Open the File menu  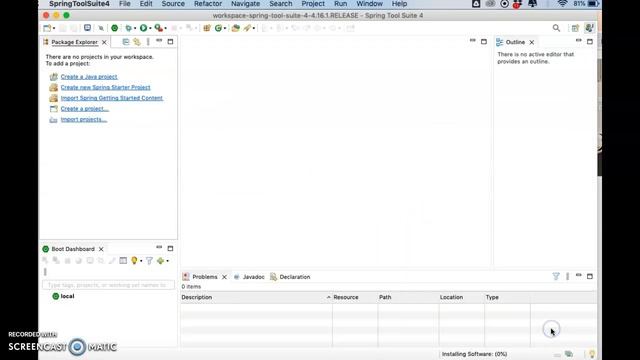124,4
